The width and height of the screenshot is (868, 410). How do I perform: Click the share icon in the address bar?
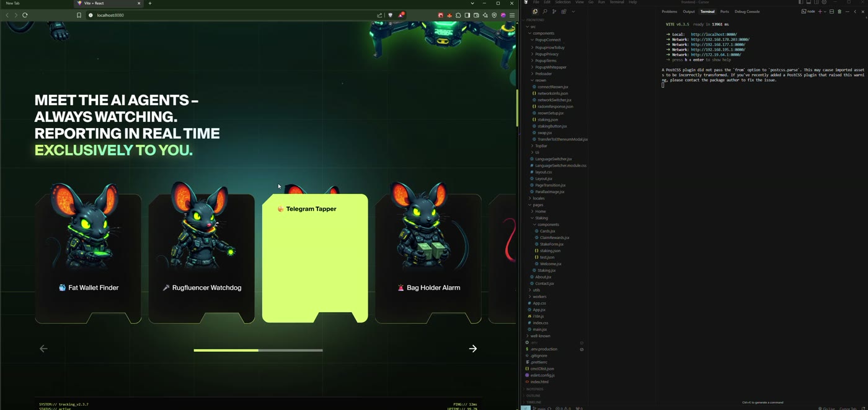[379, 15]
